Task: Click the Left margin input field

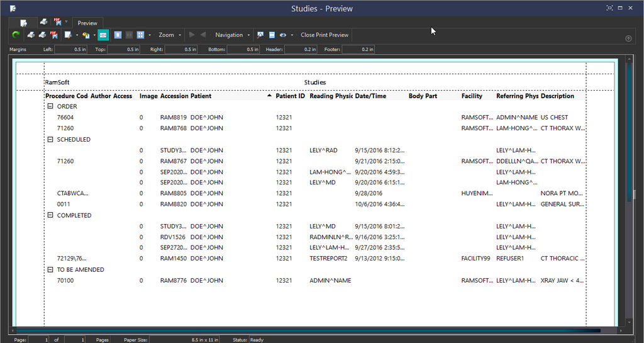Action: click(x=71, y=49)
